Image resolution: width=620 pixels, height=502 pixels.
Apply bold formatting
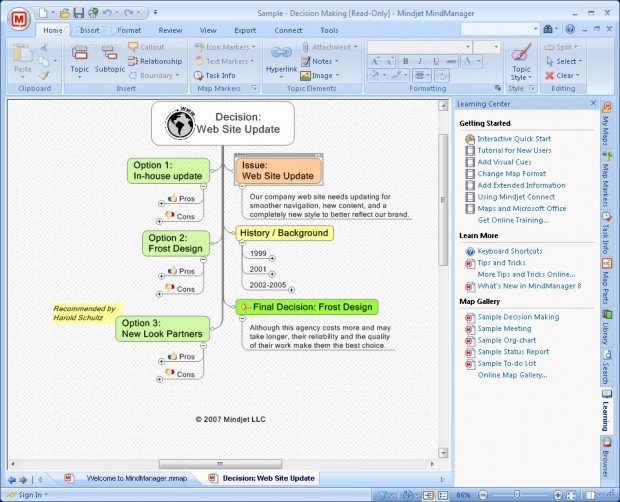tap(405, 61)
